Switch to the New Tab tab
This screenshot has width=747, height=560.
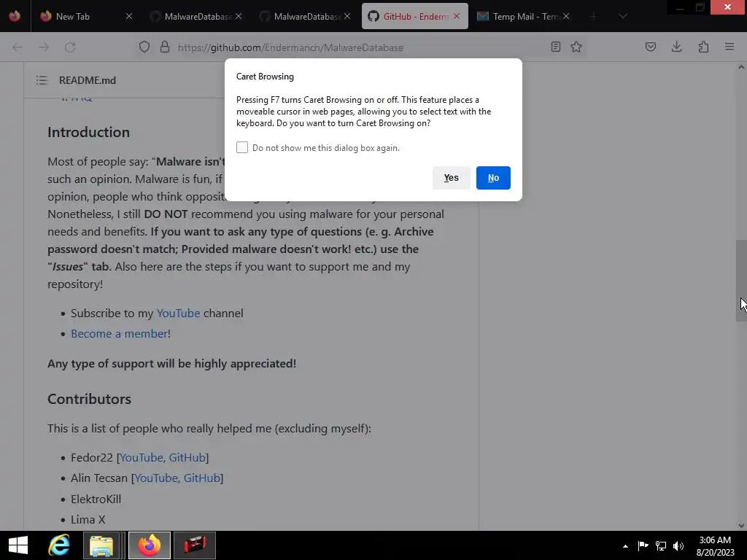(x=72, y=16)
